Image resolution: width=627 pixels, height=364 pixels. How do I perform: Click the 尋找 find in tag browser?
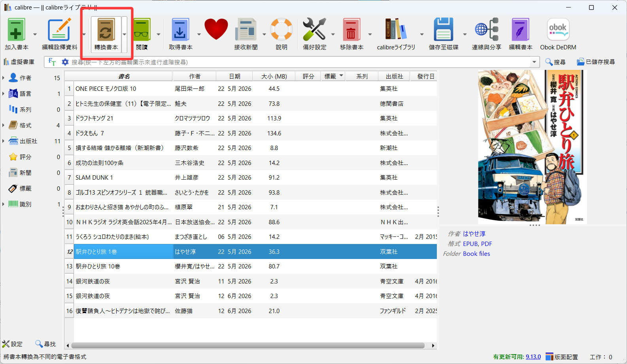coord(45,344)
